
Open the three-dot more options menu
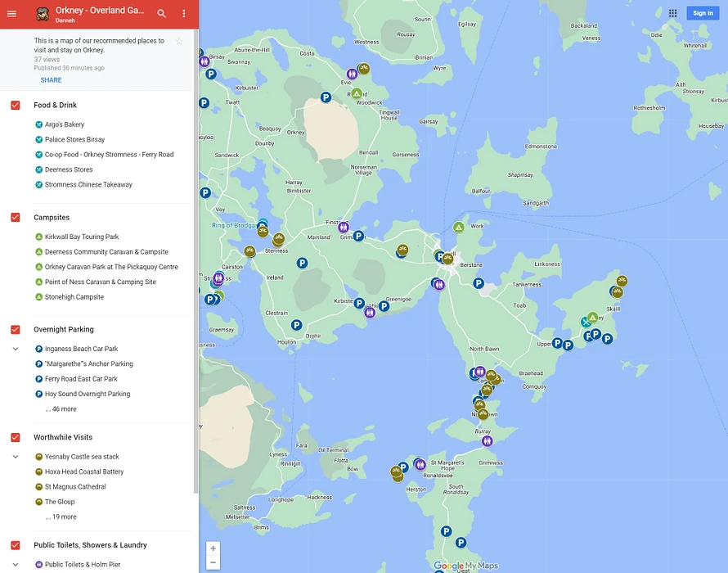(184, 13)
